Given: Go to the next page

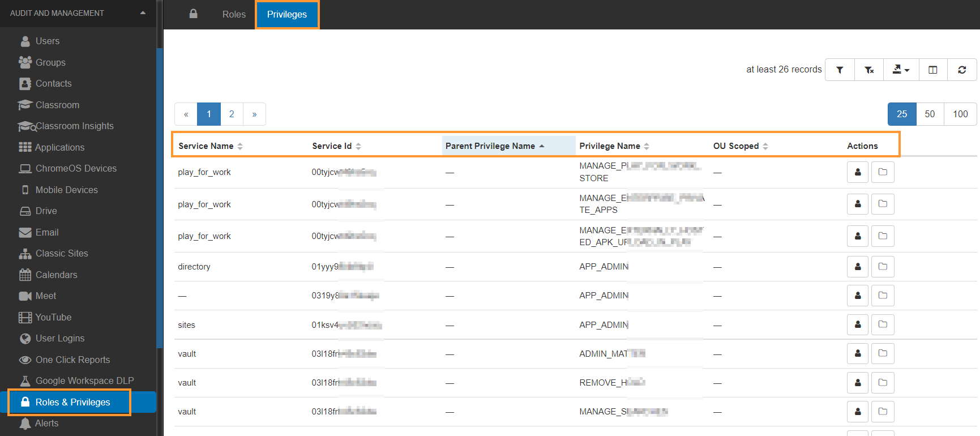Looking at the screenshot, I should (254, 114).
